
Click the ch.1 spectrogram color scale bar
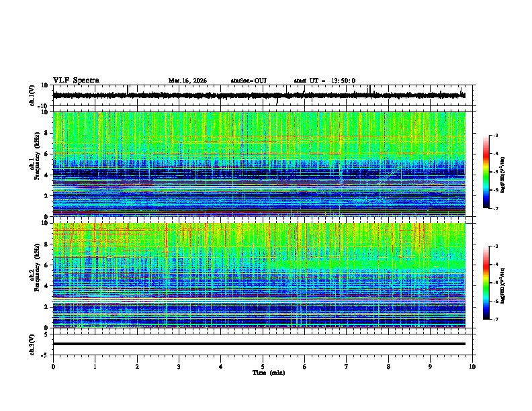[486, 172]
